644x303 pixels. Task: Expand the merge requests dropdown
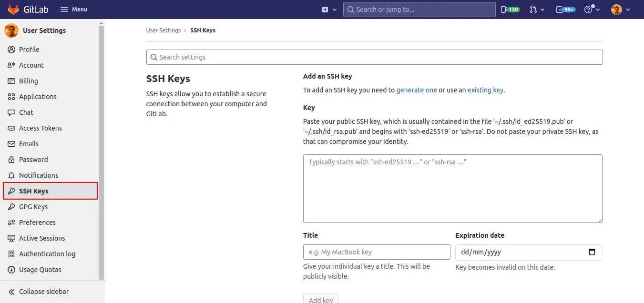point(537,10)
